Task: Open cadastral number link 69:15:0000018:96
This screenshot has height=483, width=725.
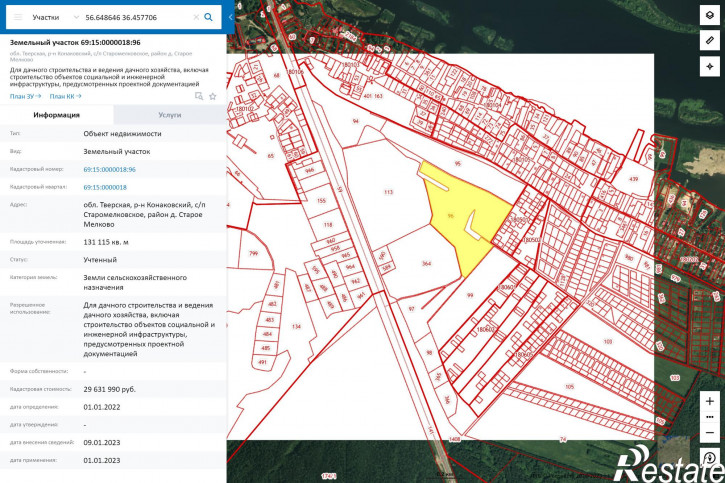Action: point(110,169)
